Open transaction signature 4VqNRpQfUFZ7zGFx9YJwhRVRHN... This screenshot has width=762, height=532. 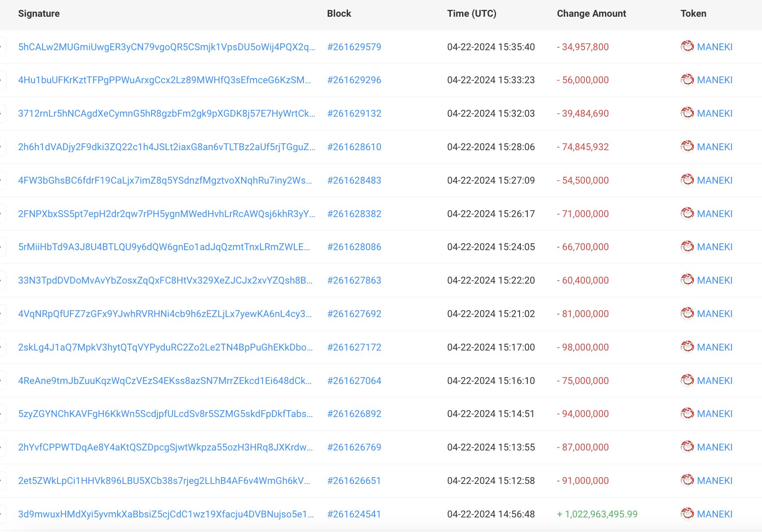[x=165, y=314]
